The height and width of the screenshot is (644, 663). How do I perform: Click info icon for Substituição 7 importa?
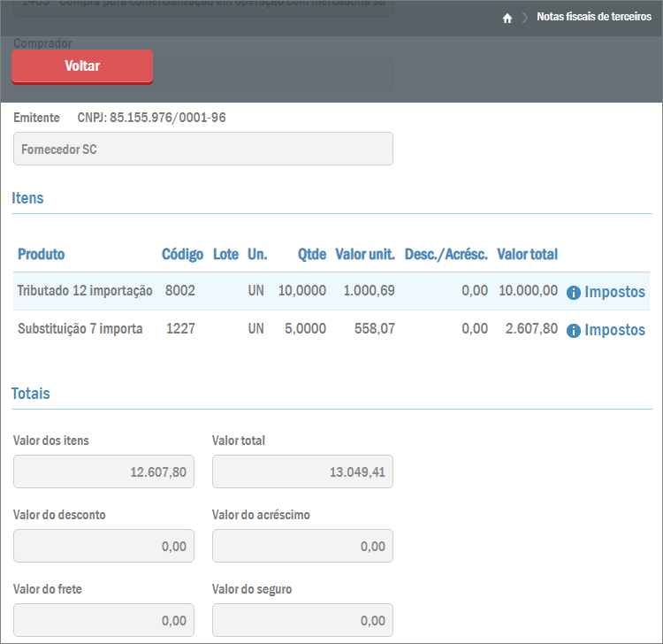573,331
